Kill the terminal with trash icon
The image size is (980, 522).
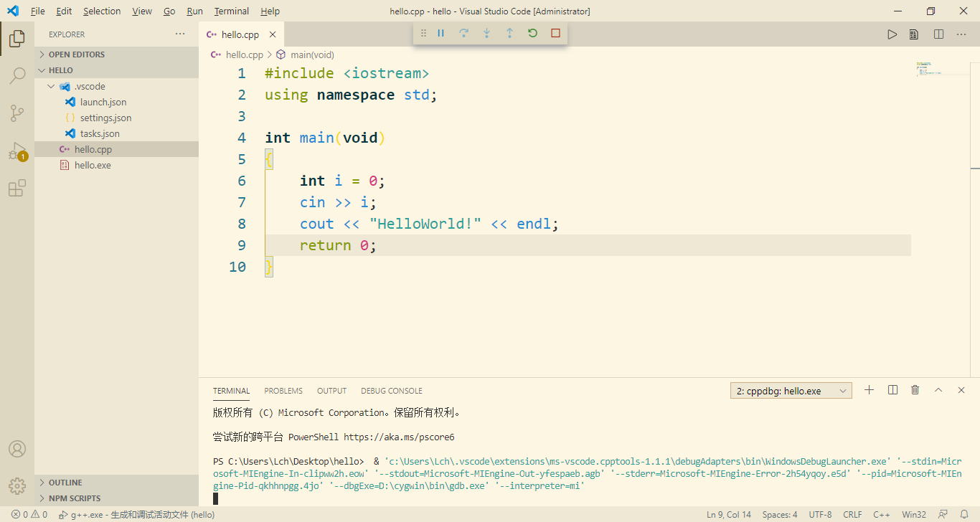tap(915, 390)
